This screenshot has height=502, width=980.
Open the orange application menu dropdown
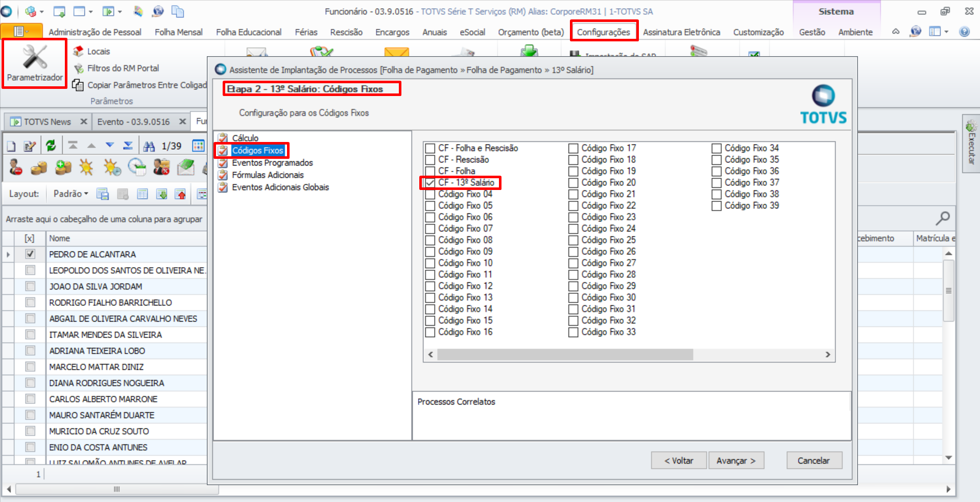tap(21, 32)
